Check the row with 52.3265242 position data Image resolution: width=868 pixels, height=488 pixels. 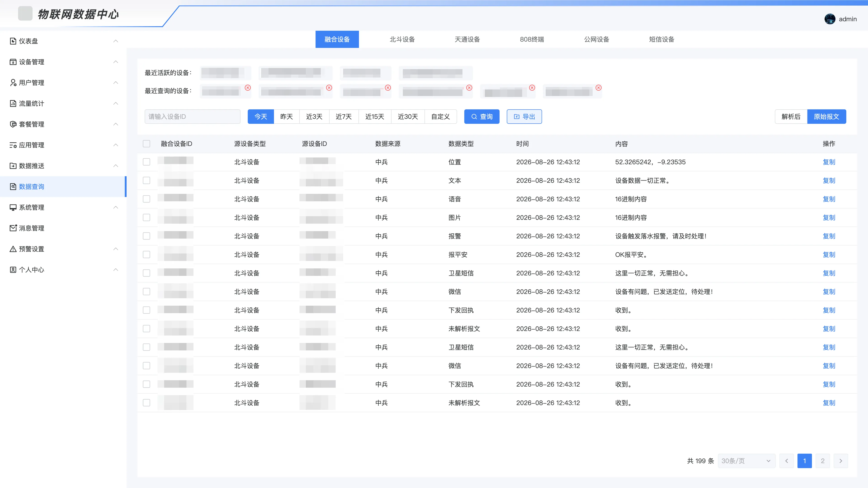pos(146,162)
